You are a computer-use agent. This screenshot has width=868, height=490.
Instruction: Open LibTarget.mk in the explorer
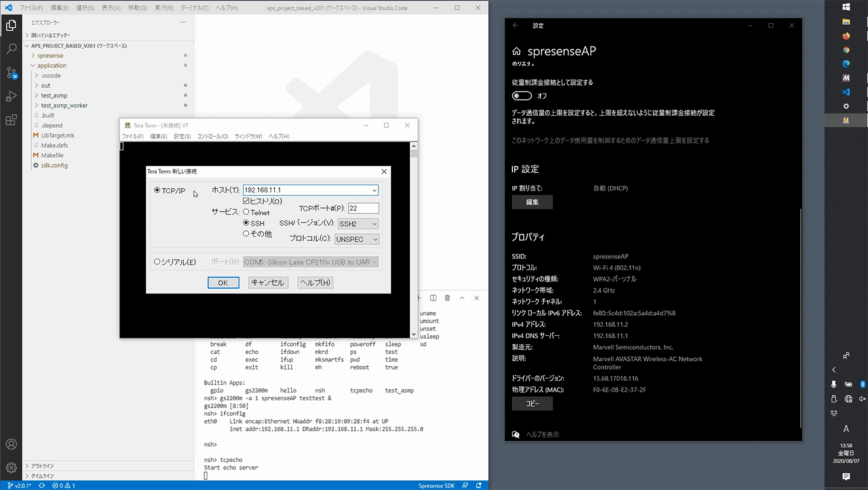tap(57, 136)
